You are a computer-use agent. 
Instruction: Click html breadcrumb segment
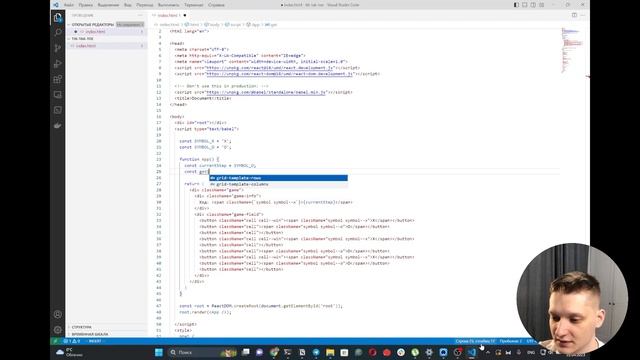click(192, 24)
